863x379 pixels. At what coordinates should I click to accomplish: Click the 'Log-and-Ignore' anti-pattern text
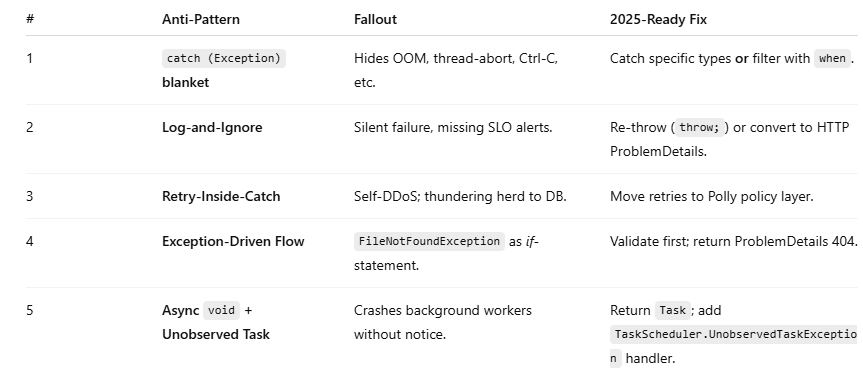tap(212, 128)
